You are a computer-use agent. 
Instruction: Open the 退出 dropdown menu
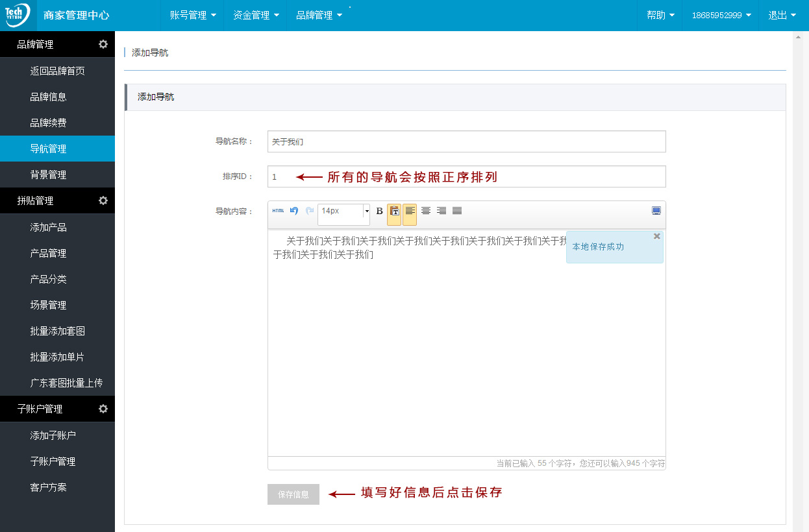[782, 16]
